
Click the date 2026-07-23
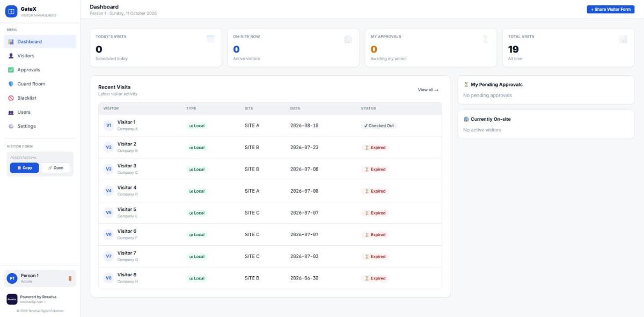point(304,148)
